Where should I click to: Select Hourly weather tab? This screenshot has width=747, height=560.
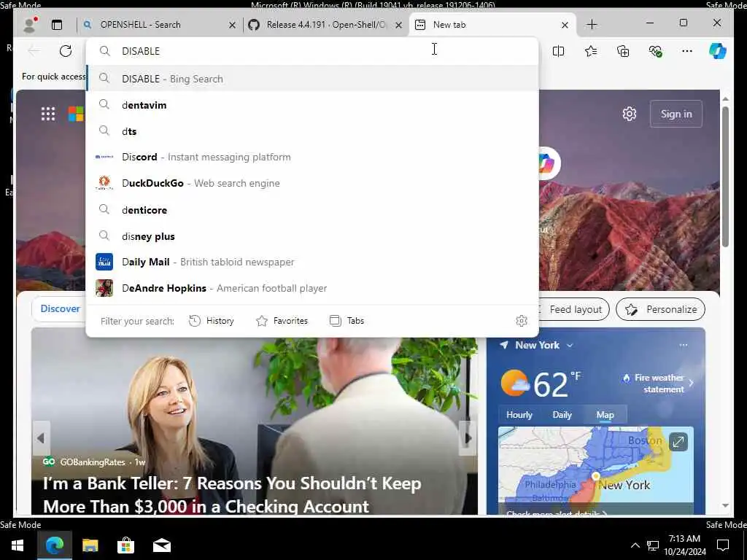click(519, 415)
